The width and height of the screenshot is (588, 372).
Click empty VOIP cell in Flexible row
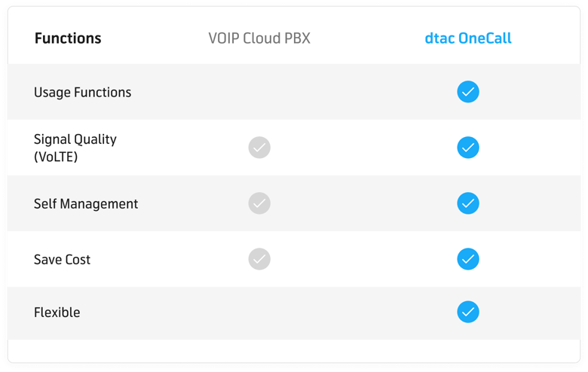(259, 313)
